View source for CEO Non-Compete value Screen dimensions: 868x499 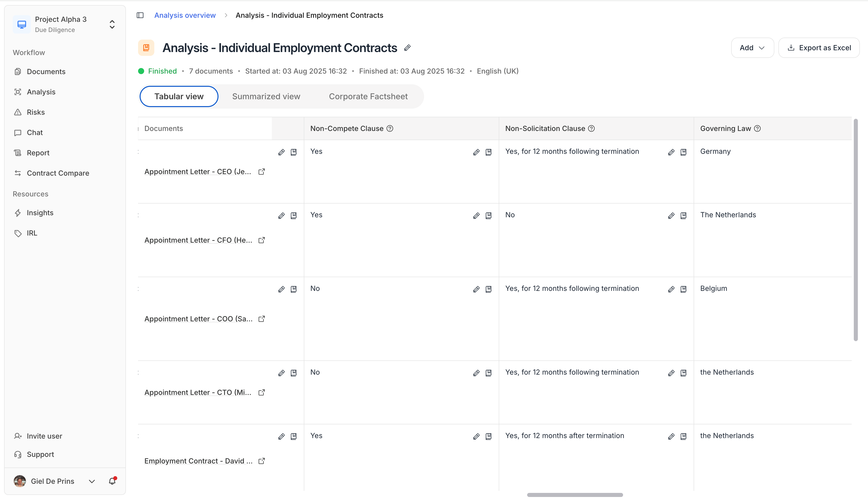489,152
